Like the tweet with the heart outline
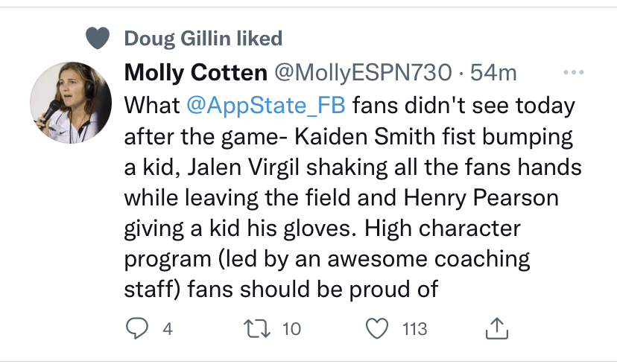The height and width of the screenshot is (364, 617). (x=379, y=328)
